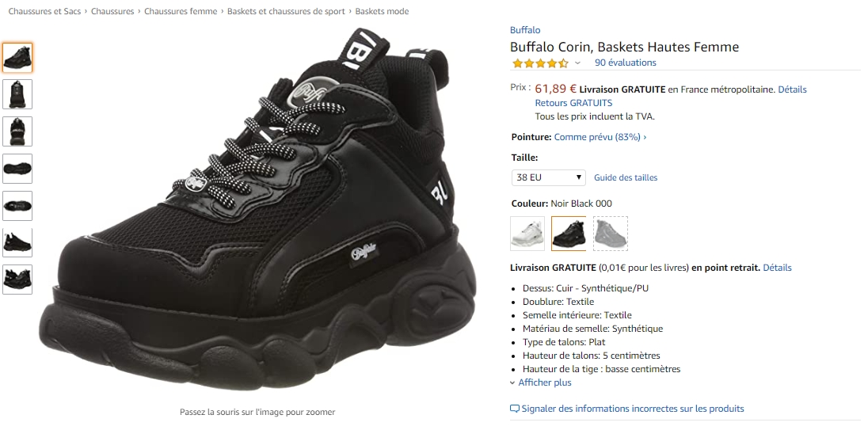Screen dimensions: 868x430
Task: Open the 90 évaluations reviews link
Action: coord(626,63)
